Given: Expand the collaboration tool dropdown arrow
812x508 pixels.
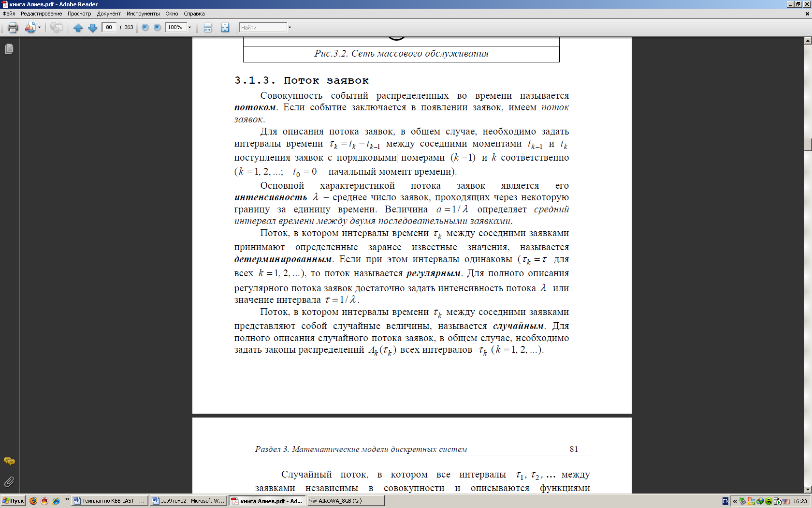Looking at the screenshot, I should point(39,28).
